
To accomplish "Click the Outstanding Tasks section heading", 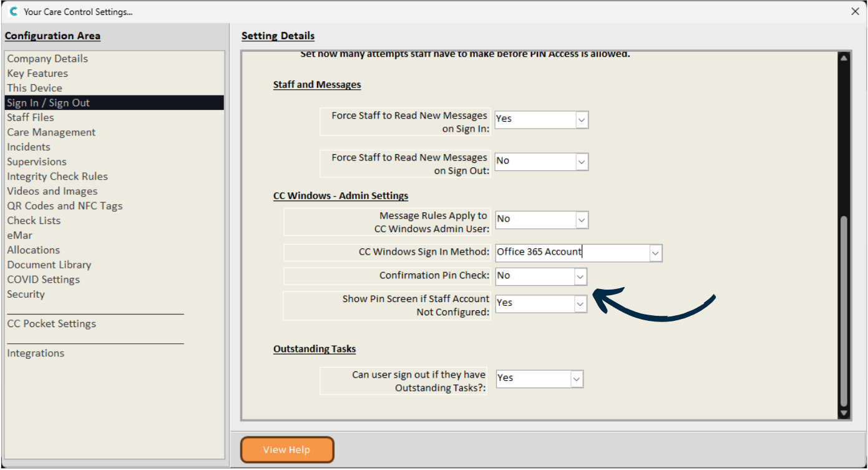I will click(315, 349).
